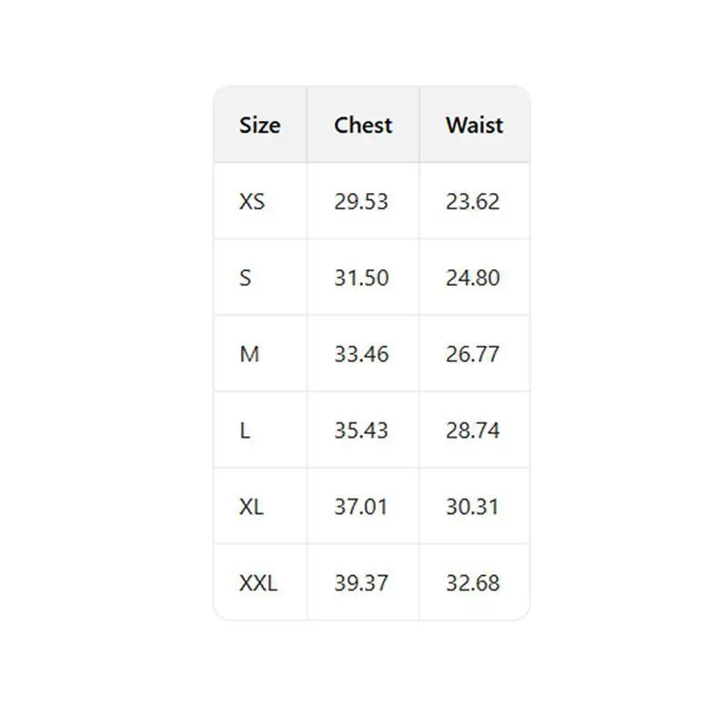Select the L size cell

245,430
